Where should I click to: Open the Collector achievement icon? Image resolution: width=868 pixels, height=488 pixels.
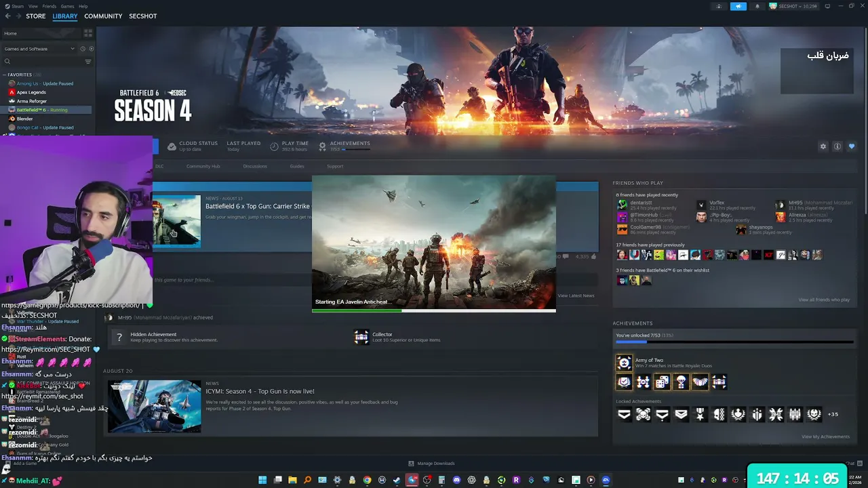click(361, 337)
